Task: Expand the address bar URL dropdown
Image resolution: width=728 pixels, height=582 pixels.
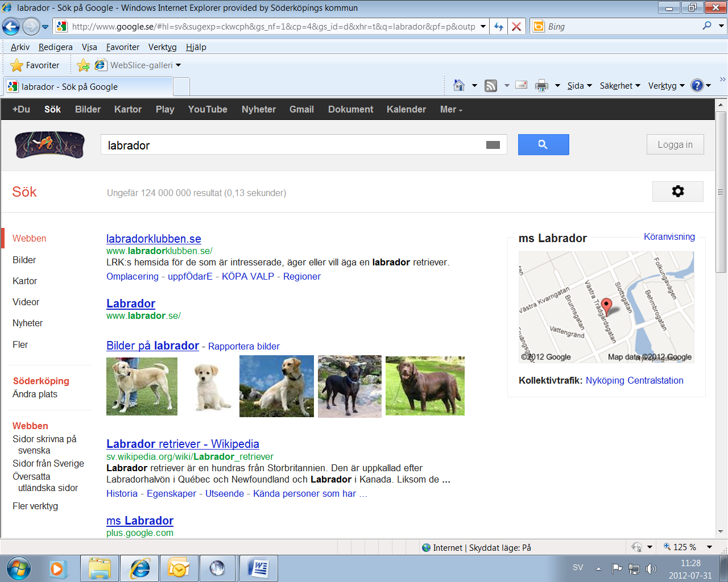Action: [483, 26]
